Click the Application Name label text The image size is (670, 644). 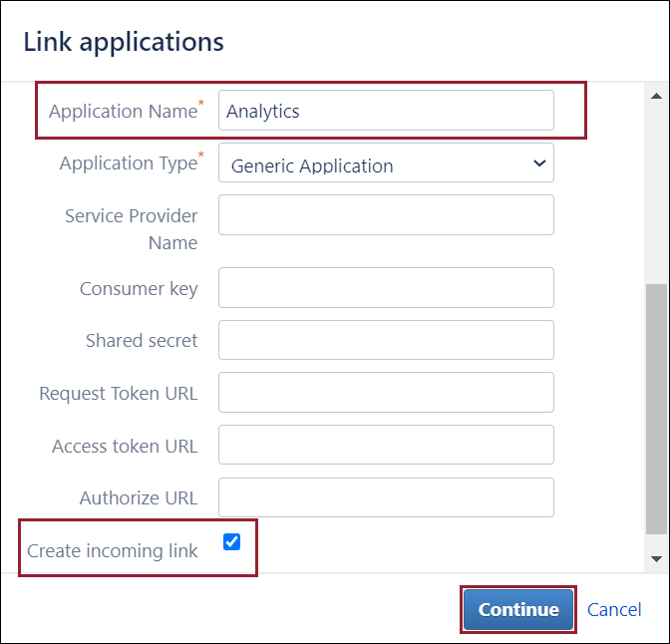(123, 112)
